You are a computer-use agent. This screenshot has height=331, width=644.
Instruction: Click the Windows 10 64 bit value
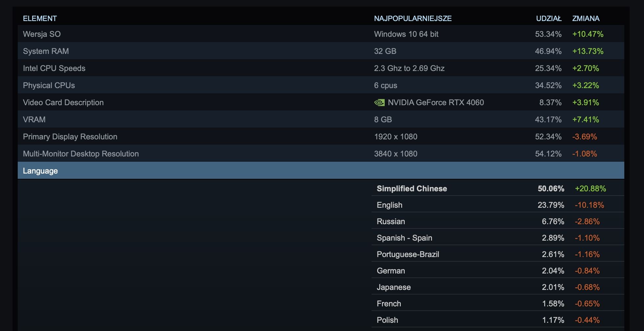(x=406, y=34)
